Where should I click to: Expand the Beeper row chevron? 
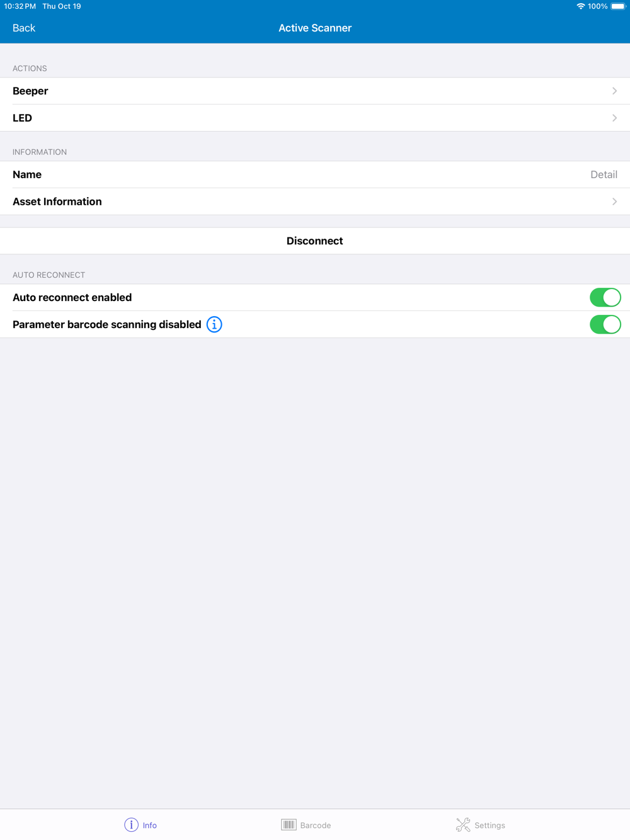(614, 91)
